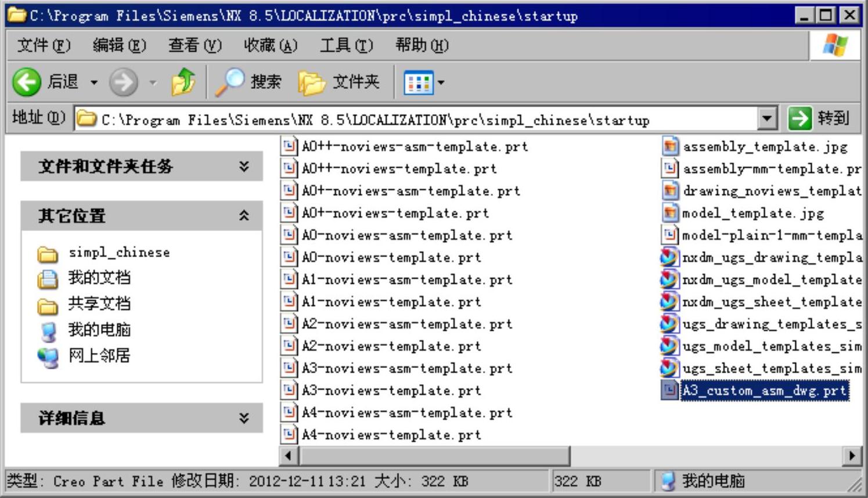Expand 文件和文件夹任务 panel

click(x=244, y=167)
